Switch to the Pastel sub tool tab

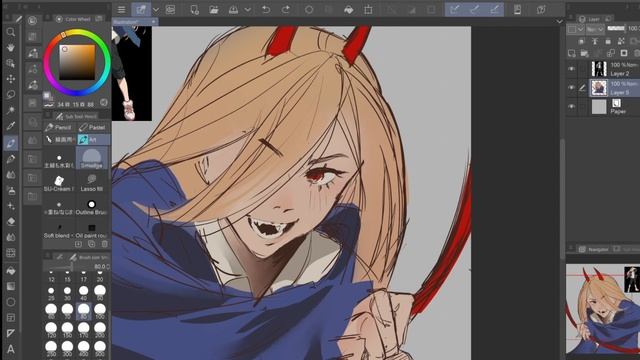click(93, 127)
